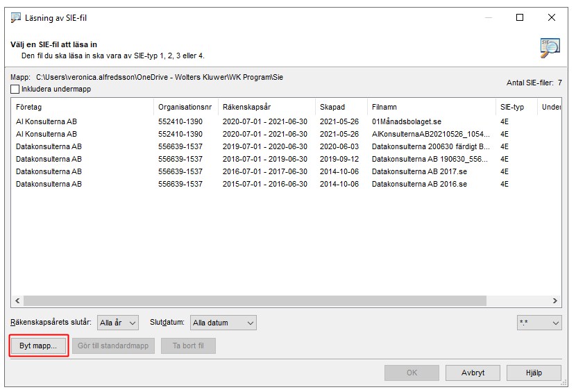Image resolution: width=576 pixels, height=392 pixels.
Task: Sort by the Skapad column header
Action: tap(341, 107)
